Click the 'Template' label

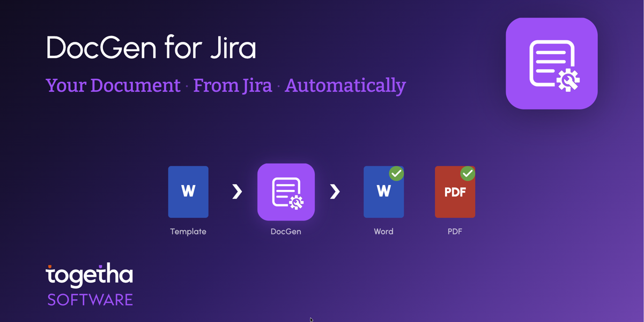[188, 232]
